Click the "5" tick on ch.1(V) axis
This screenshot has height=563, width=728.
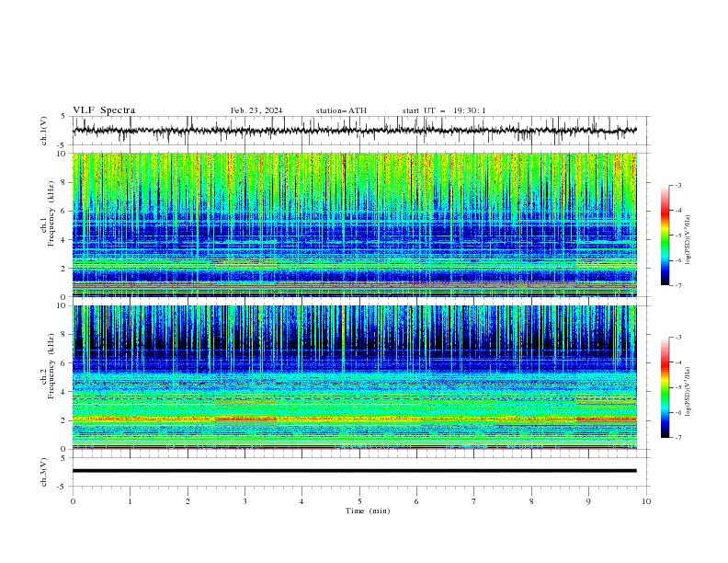pos(63,117)
